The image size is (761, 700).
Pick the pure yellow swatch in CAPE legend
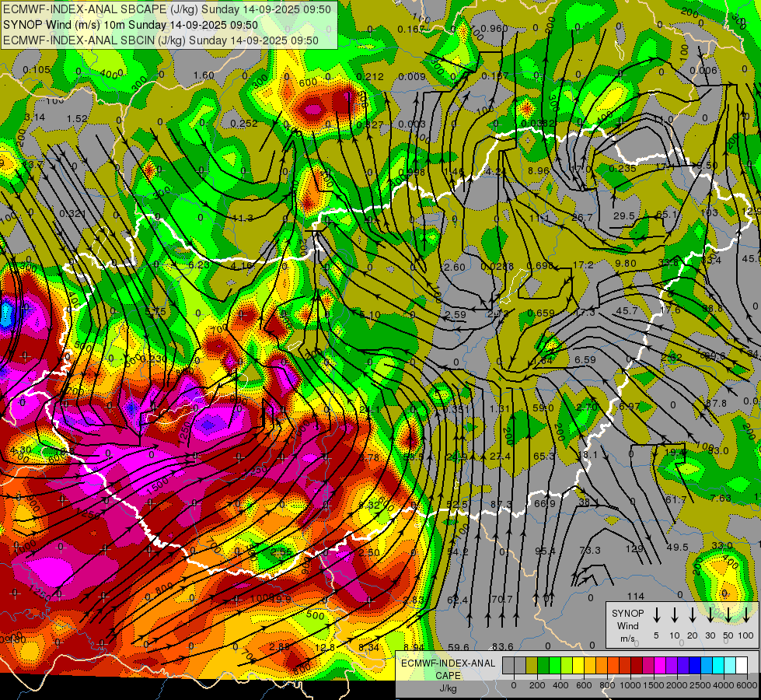pos(578,666)
